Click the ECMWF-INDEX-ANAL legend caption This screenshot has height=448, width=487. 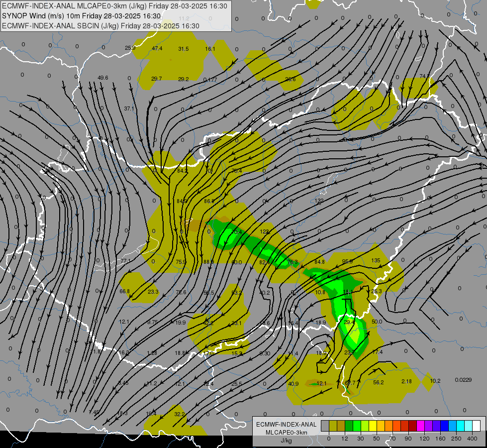click(x=286, y=425)
